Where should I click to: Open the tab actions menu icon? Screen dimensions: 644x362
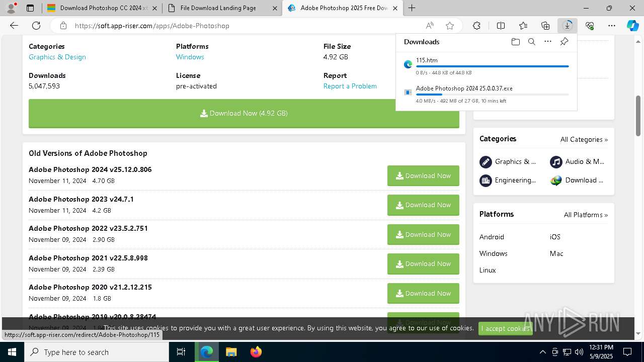30,8
